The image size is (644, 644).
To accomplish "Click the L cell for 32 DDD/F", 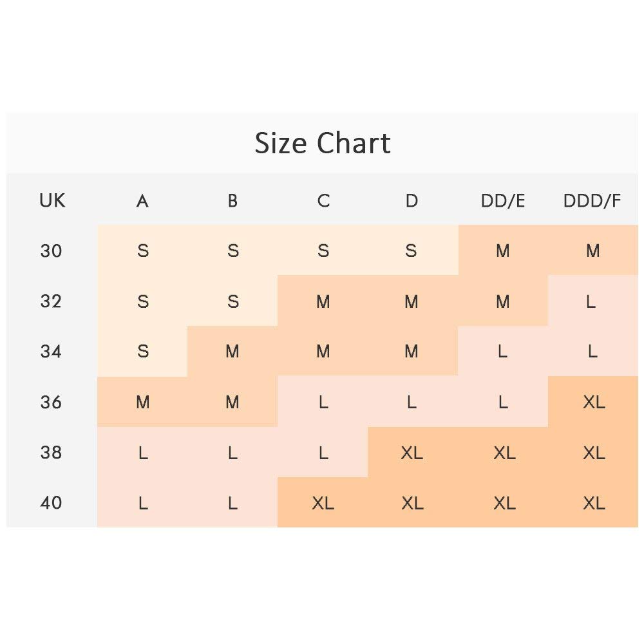I will (x=591, y=301).
